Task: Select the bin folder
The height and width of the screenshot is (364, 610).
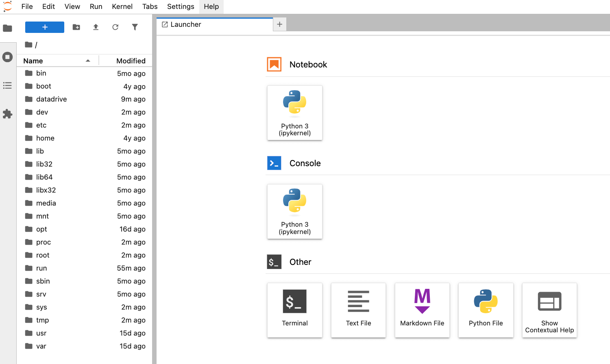Action: (85, 73)
